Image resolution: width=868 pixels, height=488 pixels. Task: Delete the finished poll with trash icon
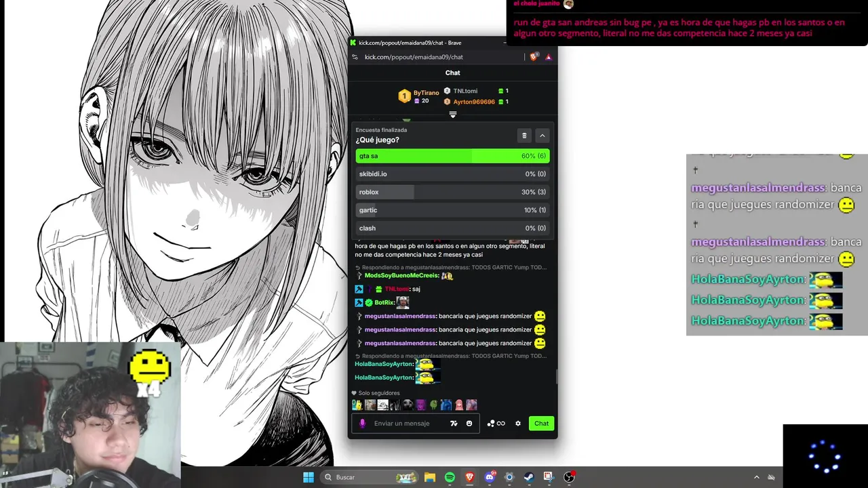pos(524,136)
